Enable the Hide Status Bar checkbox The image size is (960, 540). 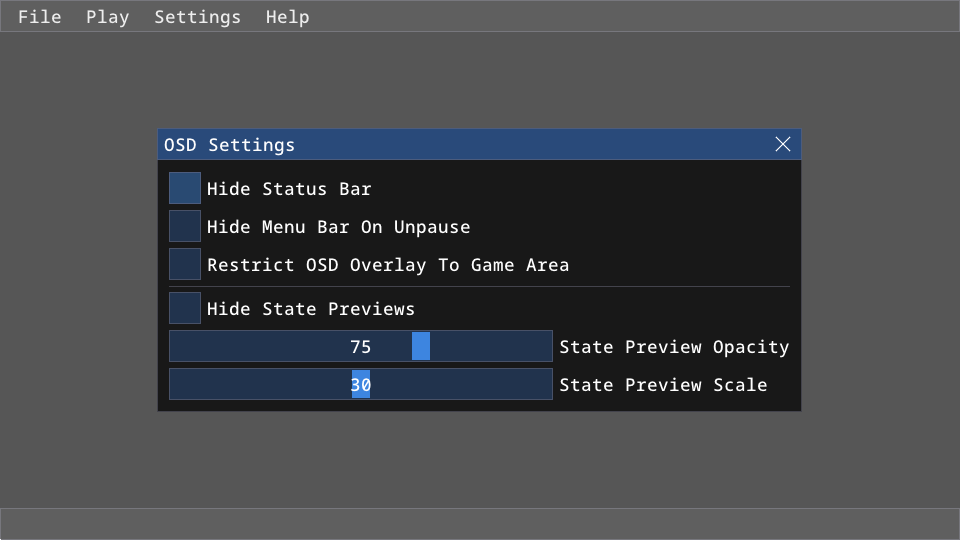[x=185, y=188]
